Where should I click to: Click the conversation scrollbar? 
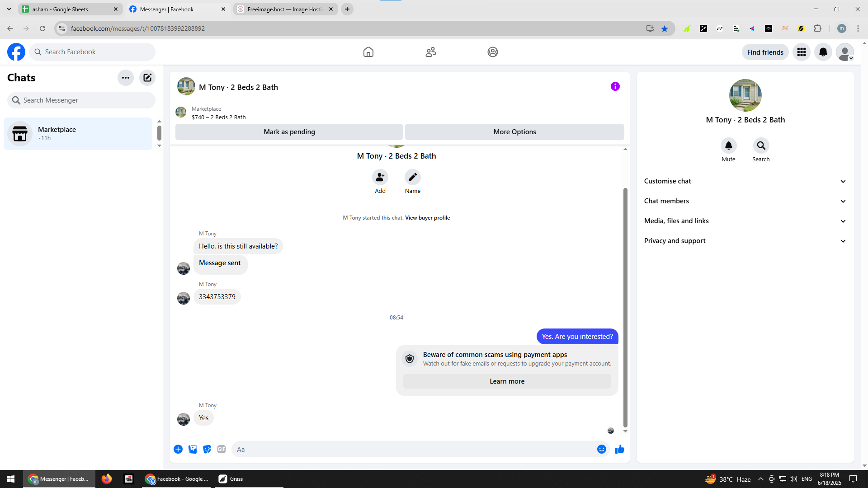click(x=625, y=307)
